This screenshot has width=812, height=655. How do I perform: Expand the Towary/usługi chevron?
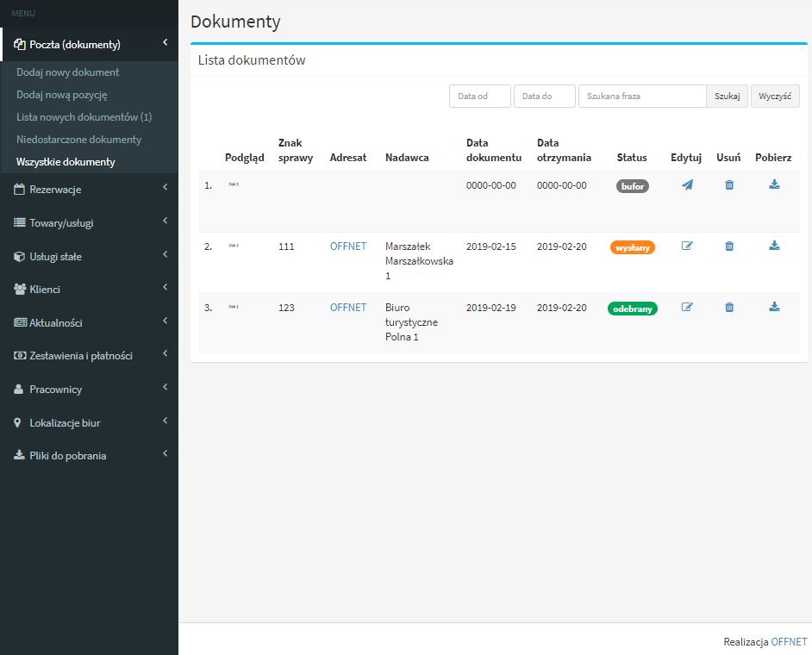click(x=166, y=221)
